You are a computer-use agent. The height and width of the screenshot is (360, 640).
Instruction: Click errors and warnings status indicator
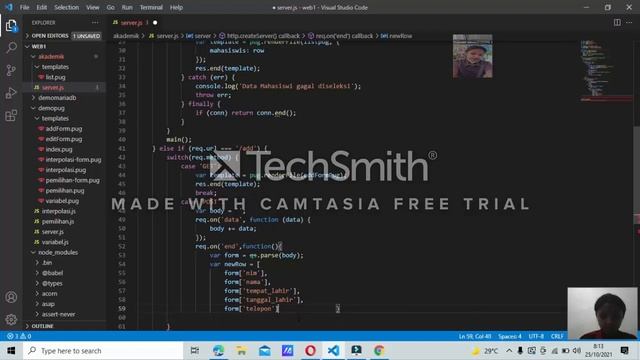pos(19,336)
